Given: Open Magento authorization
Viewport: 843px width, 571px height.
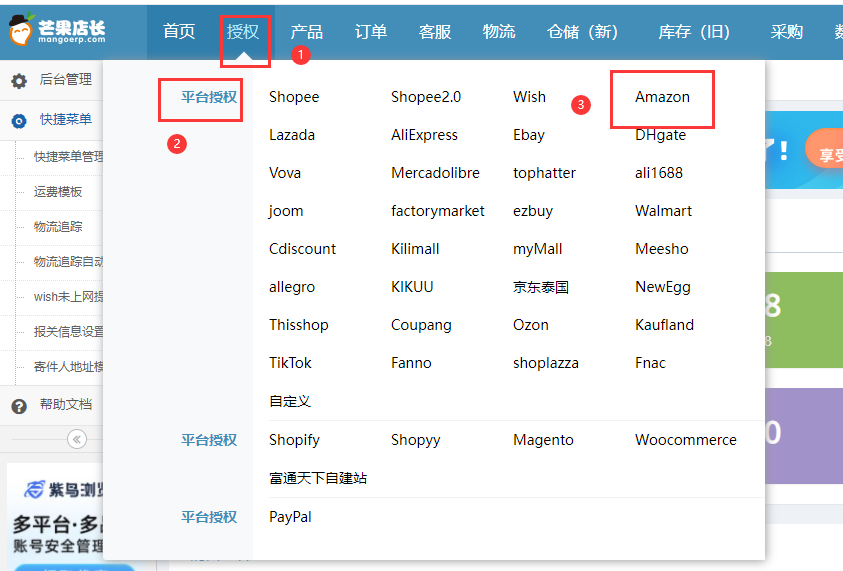Looking at the screenshot, I should tap(544, 440).
